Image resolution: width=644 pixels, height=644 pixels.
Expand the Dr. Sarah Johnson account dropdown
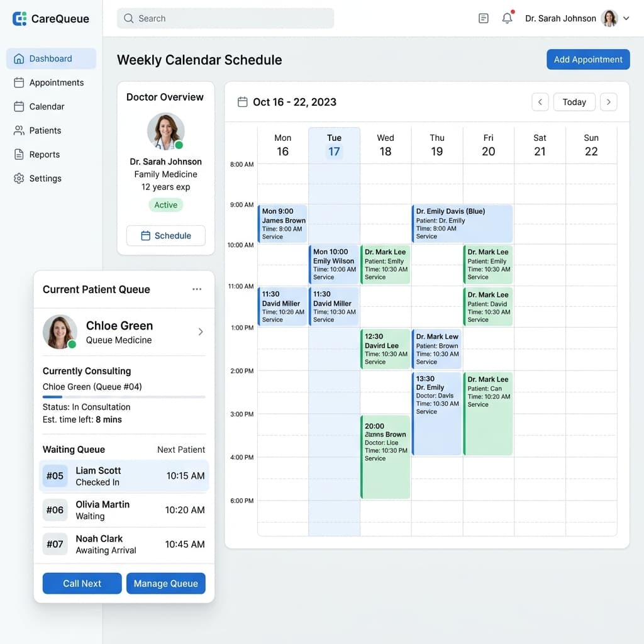click(x=626, y=18)
